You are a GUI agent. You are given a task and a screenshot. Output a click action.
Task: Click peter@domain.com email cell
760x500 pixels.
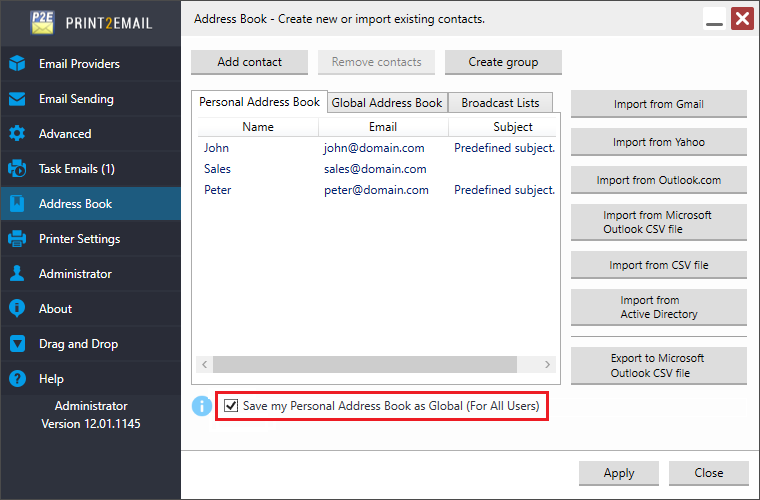(376, 189)
